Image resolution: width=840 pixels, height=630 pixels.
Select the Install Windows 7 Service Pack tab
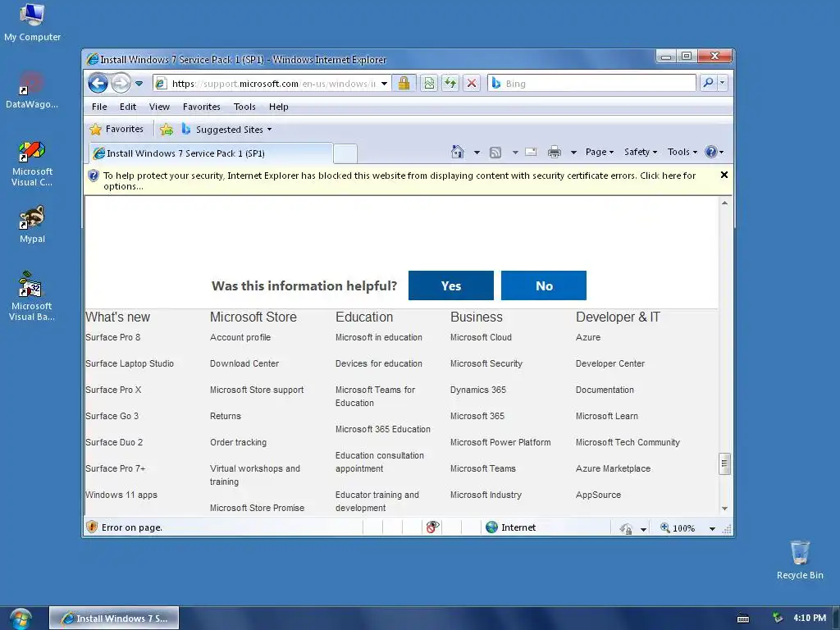tap(211, 153)
